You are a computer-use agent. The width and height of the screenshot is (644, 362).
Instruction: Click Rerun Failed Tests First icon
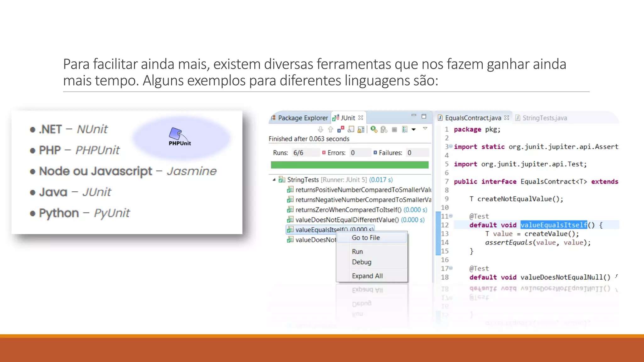click(x=384, y=129)
